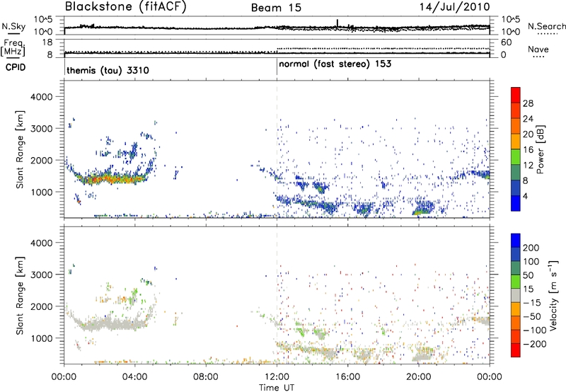This screenshot has width=566, height=392.
Task: Click the "20:00" time tick label
Action: pos(418,377)
